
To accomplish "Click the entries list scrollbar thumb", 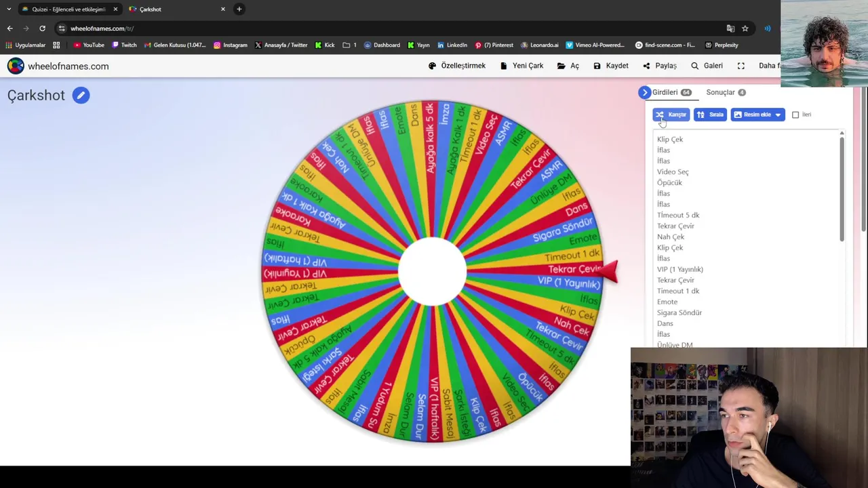I will click(x=842, y=188).
